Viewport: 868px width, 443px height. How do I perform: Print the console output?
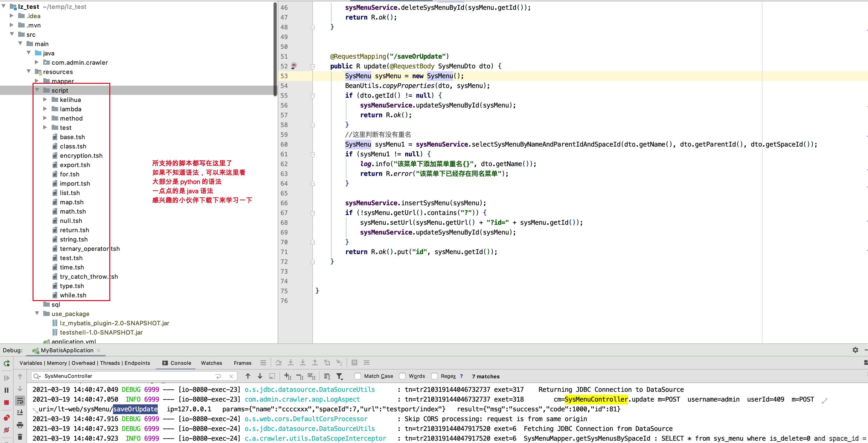pos(20,425)
